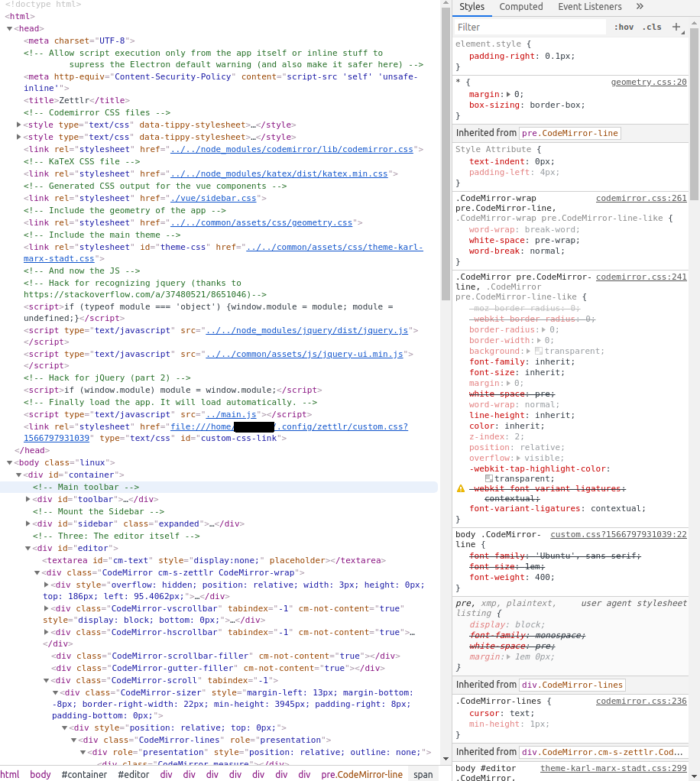Select the Main toolbar comment line

[x=86, y=487]
